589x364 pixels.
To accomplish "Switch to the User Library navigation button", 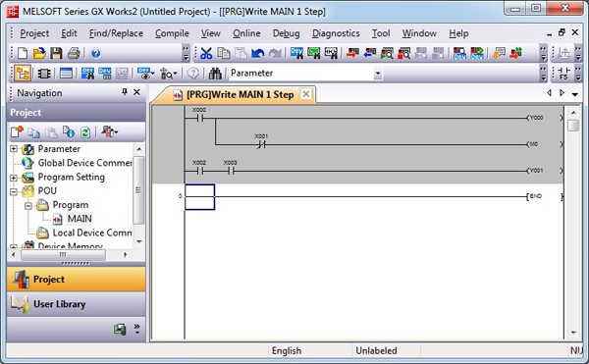I will click(77, 304).
